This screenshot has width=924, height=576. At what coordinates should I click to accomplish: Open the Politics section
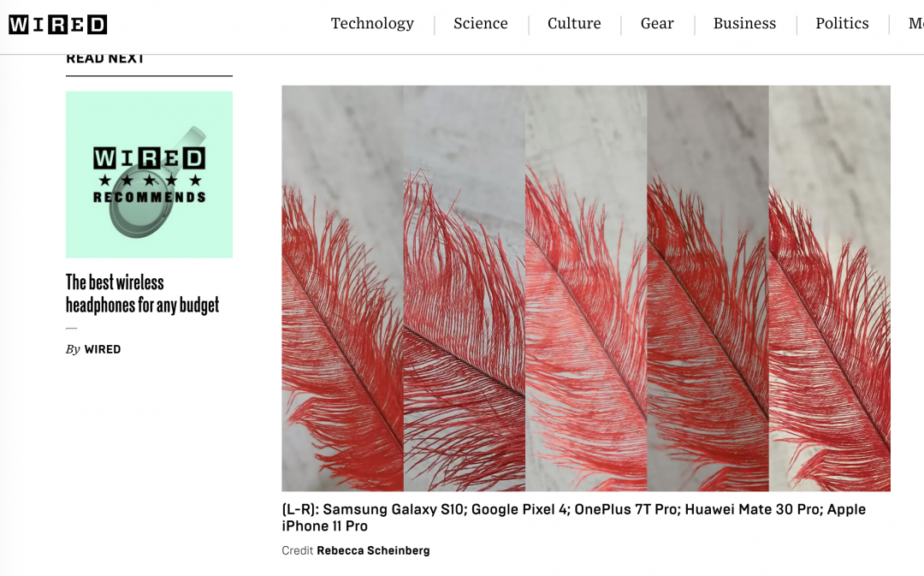point(842,24)
